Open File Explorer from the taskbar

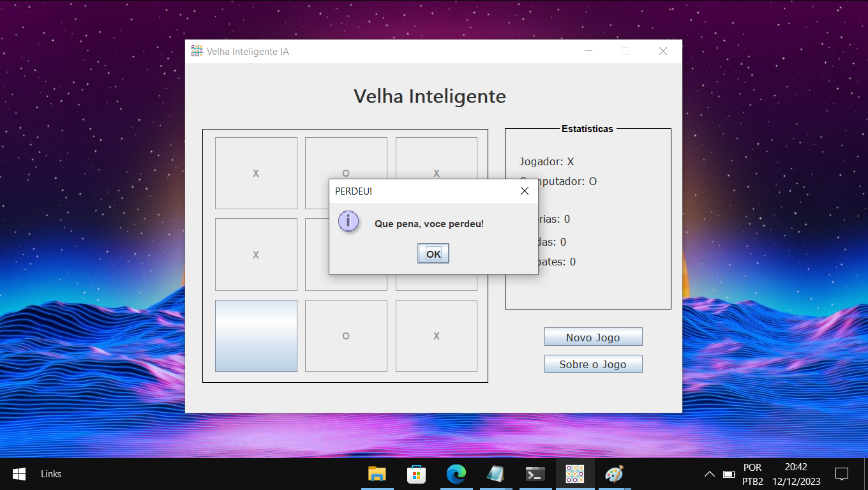377,474
